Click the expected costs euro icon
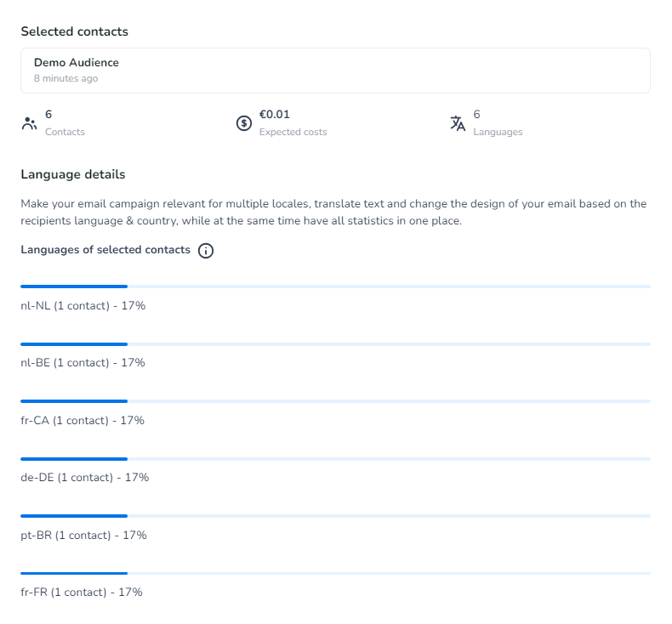The image size is (672, 624). click(x=244, y=123)
